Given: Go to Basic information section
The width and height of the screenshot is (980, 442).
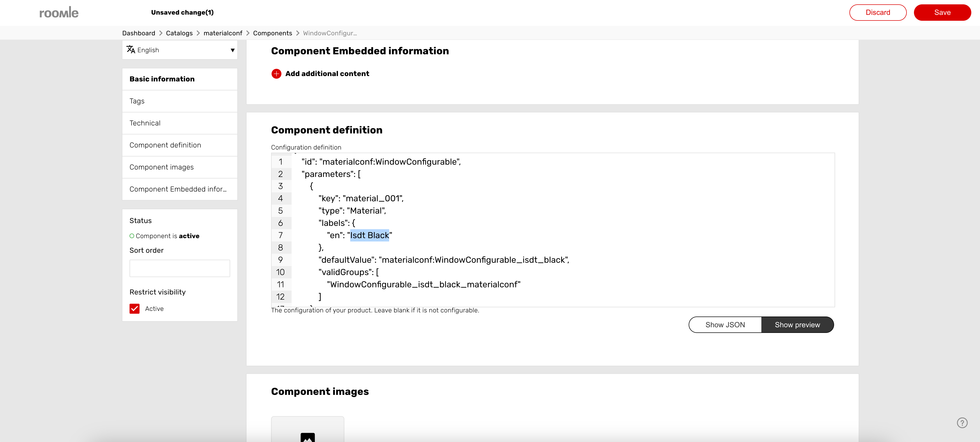Looking at the screenshot, I should click(162, 79).
